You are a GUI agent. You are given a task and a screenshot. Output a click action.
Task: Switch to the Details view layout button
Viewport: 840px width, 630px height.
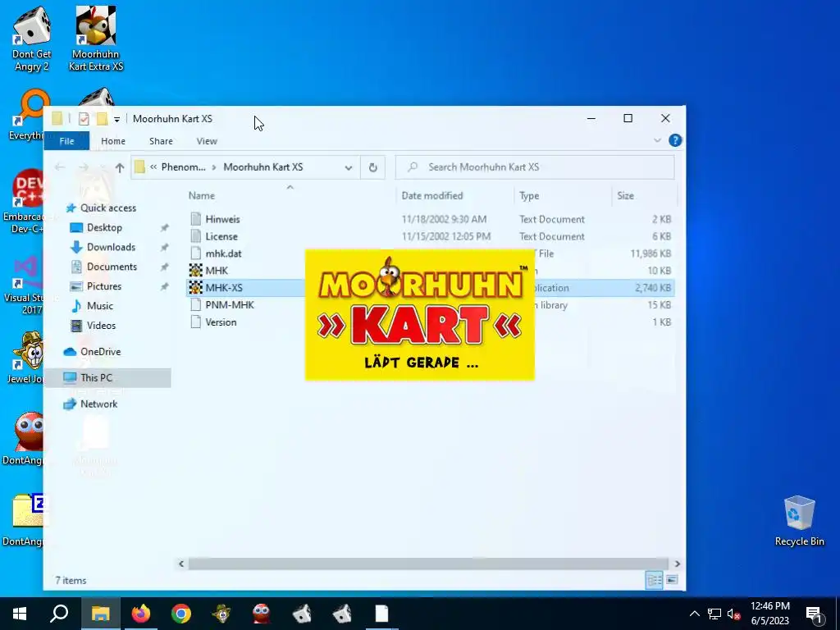[x=654, y=580]
